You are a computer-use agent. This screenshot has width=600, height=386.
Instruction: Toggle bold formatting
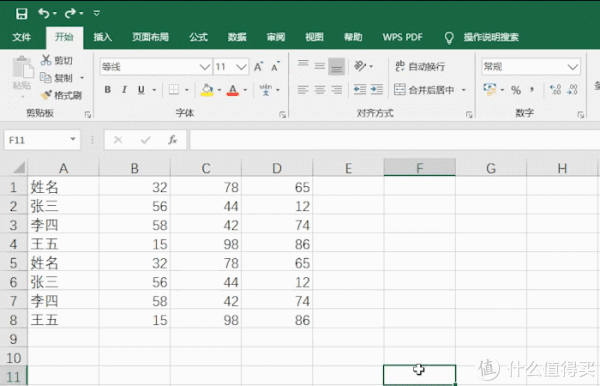click(x=108, y=90)
